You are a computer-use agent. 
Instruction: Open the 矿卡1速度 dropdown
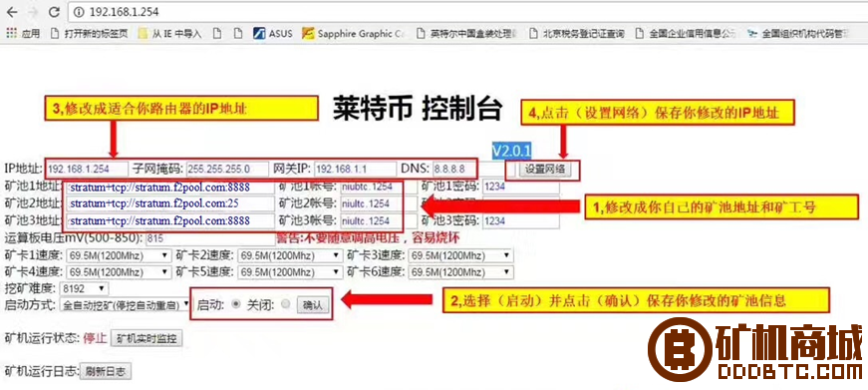[x=119, y=256]
